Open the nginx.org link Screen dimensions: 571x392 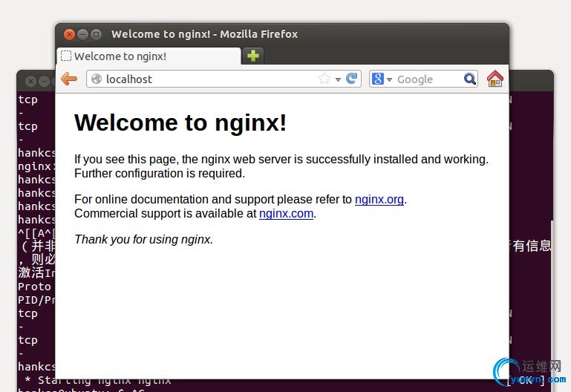pyautogui.click(x=379, y=200)
